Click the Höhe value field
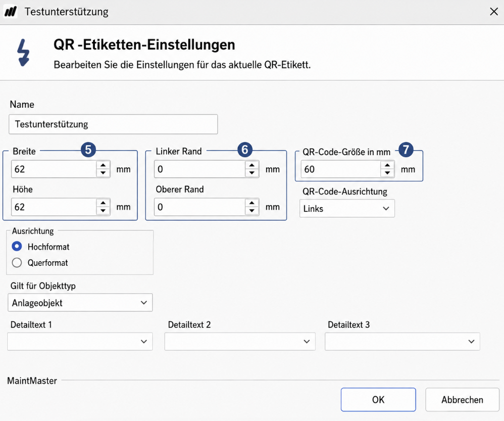 pos(54,207)
